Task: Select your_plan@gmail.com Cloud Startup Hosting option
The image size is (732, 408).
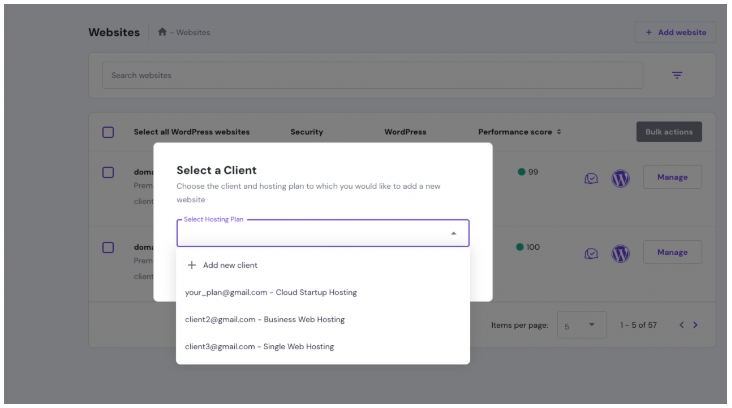Action: pyautogui.click(x=271, y=292)
